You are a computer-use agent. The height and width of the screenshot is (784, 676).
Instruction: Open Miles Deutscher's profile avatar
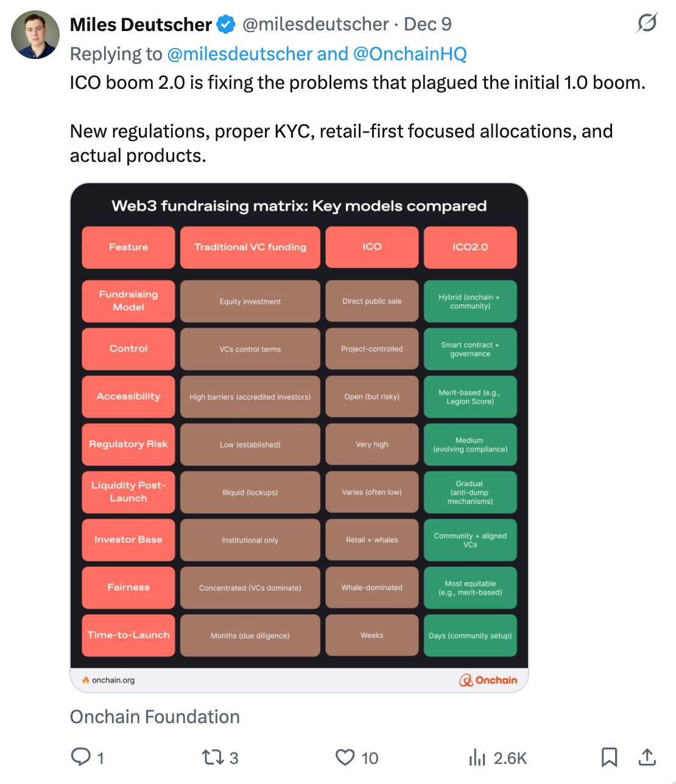point(35,35)
